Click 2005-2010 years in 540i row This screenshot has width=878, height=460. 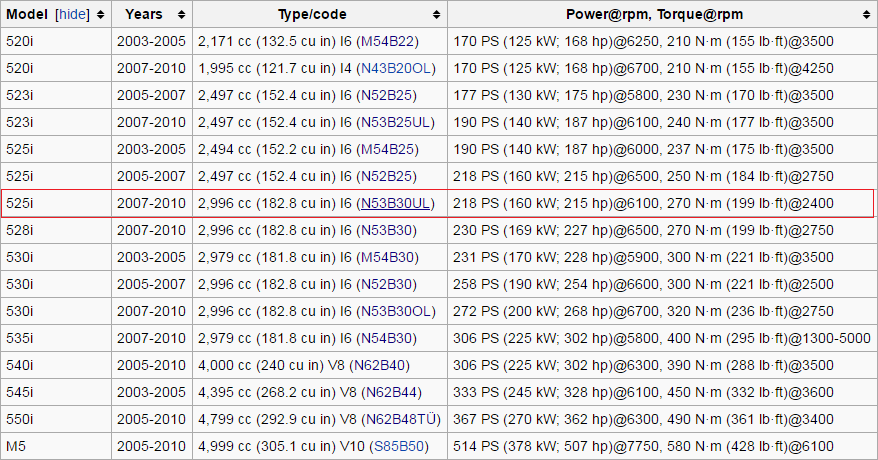pos(151,365)
